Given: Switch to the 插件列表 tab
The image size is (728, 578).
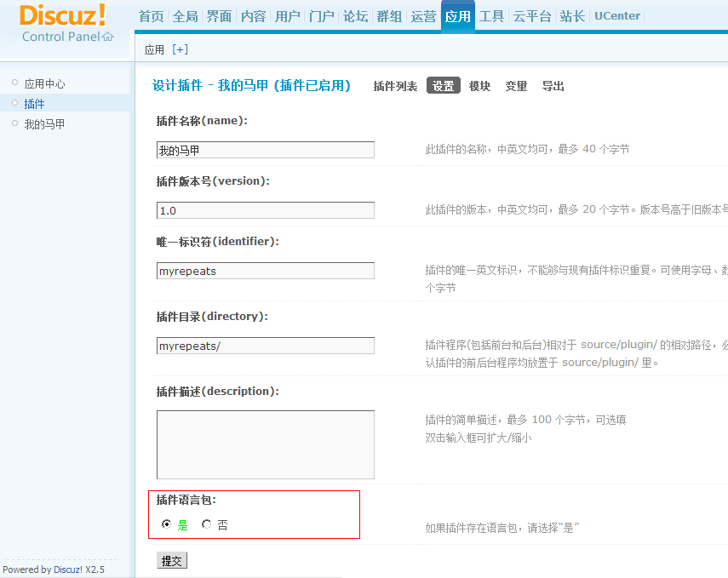Looking at the screenshot, I should pyautogui.click(x=395, y=86).
